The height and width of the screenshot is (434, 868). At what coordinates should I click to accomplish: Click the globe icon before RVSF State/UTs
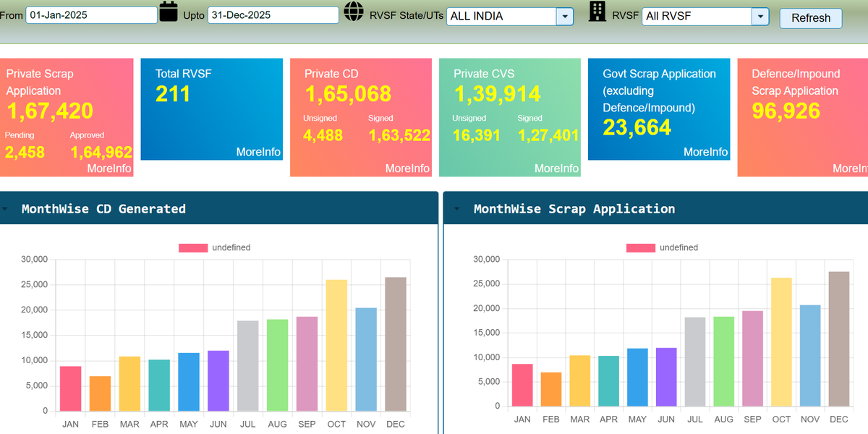tap(354, 12)
